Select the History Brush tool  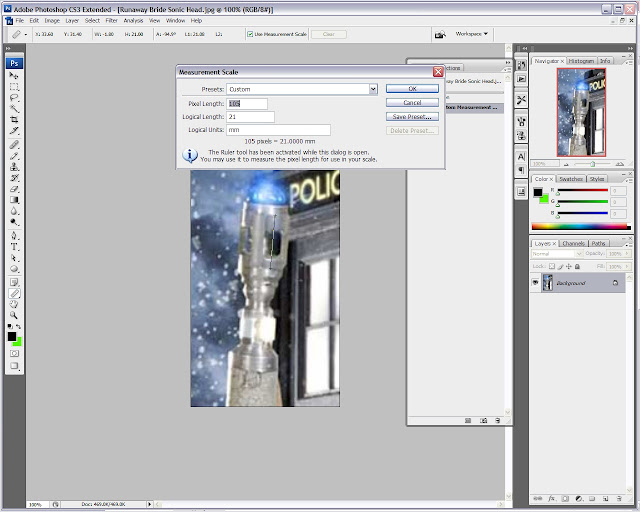(x=14, y=178)
